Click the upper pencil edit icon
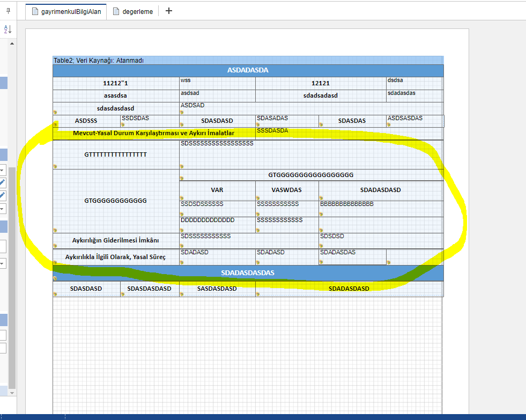Screen dimensions: 526x420 [3, 182]
